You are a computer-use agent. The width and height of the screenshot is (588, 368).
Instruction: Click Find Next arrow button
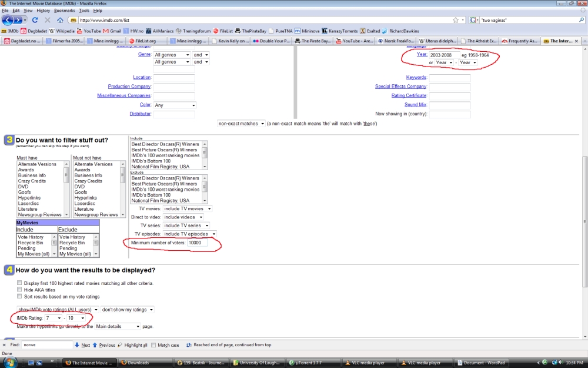[82, 344]
